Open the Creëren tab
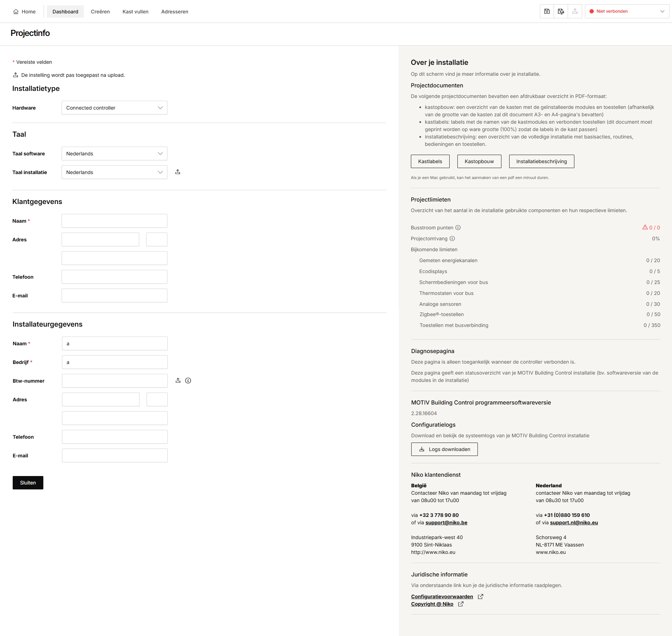Screen dimensions: 672x636 tap(100, 12)
